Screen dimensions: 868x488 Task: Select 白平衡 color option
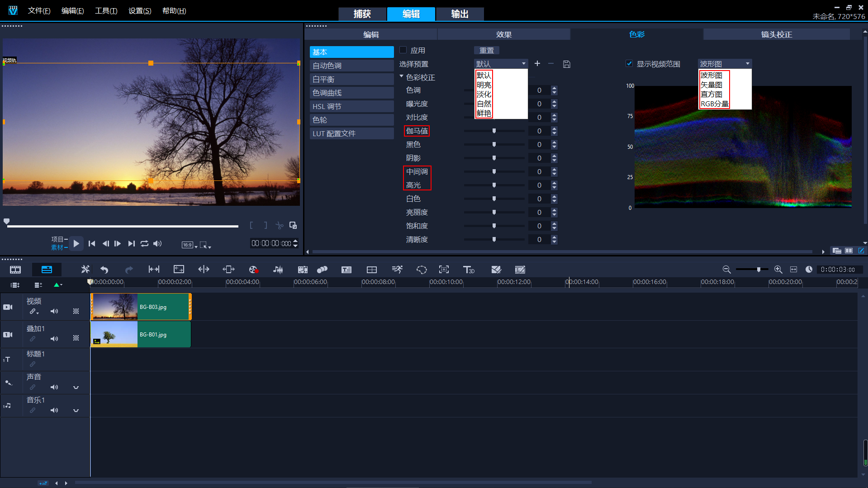click(x=351, y=79)
